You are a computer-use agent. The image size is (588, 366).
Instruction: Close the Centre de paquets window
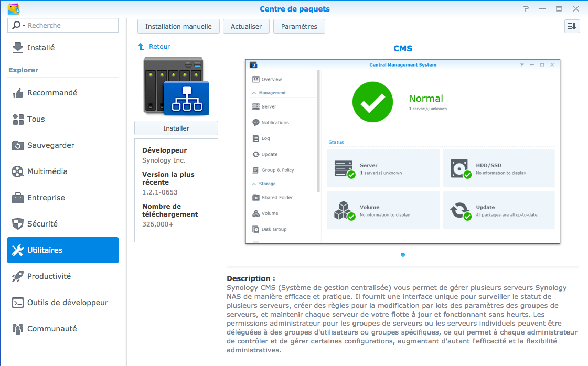click(576, 8)
